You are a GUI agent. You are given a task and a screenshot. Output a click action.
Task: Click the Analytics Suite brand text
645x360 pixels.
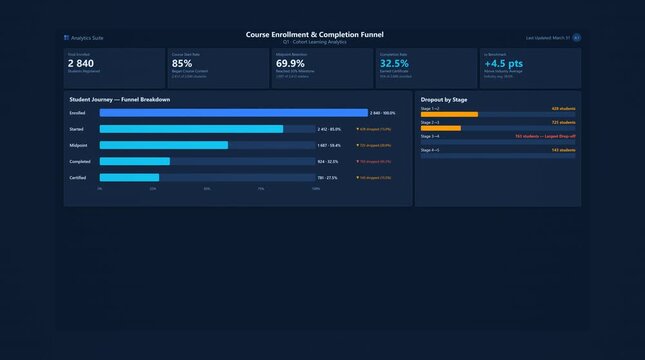[x=87, y=38]
